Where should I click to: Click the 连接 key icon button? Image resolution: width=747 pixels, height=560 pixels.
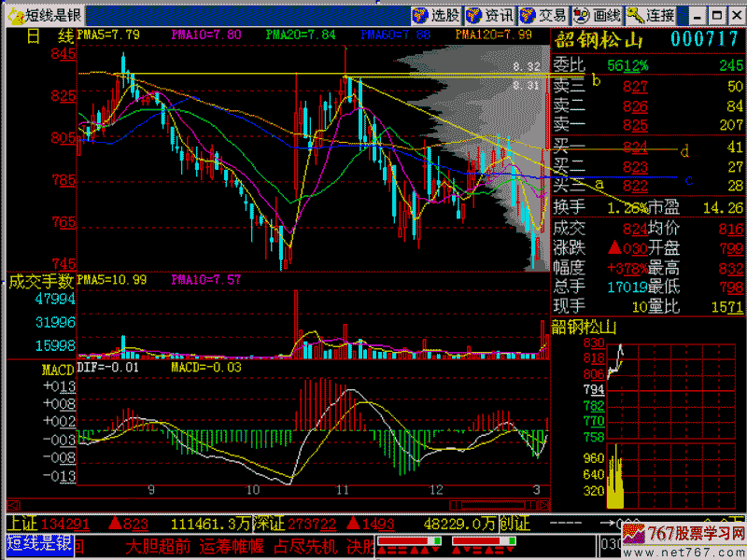tap(651, 15)
